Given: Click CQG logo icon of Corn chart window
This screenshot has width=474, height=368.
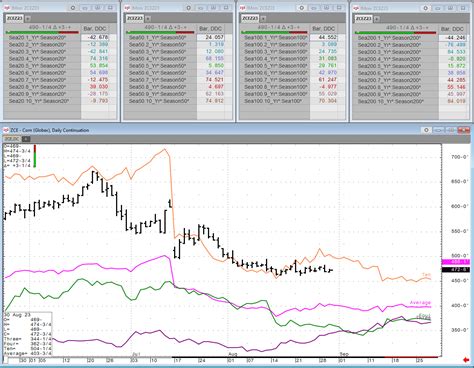Looking at the screenshot, I should click(6, 130).
